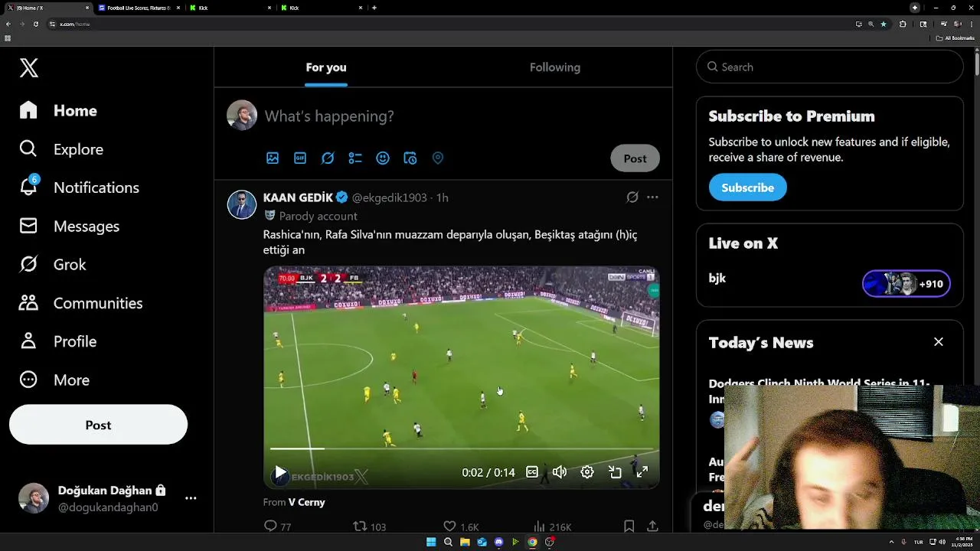
Task: Click the Post button in the composer
Action: click(635, 158)
